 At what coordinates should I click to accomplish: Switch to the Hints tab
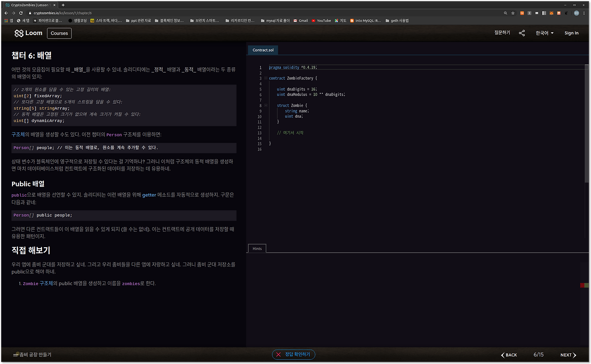(x=257, y=249)
